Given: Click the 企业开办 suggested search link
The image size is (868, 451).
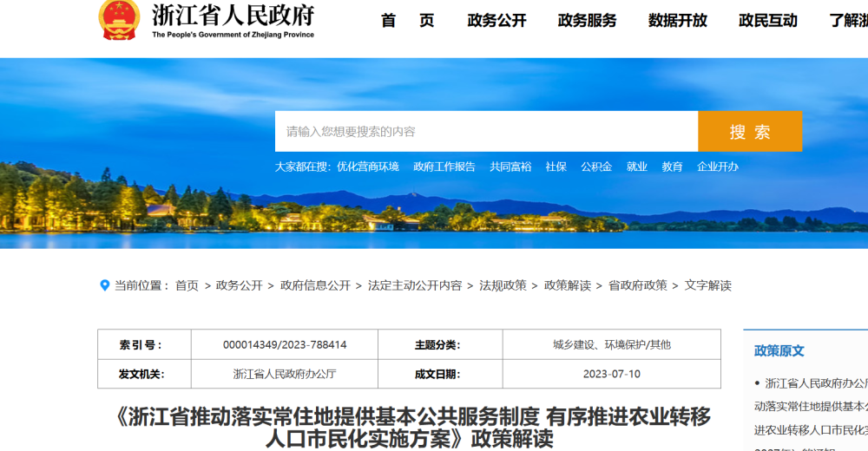Looking at the screenshot, I should point(718,167).
